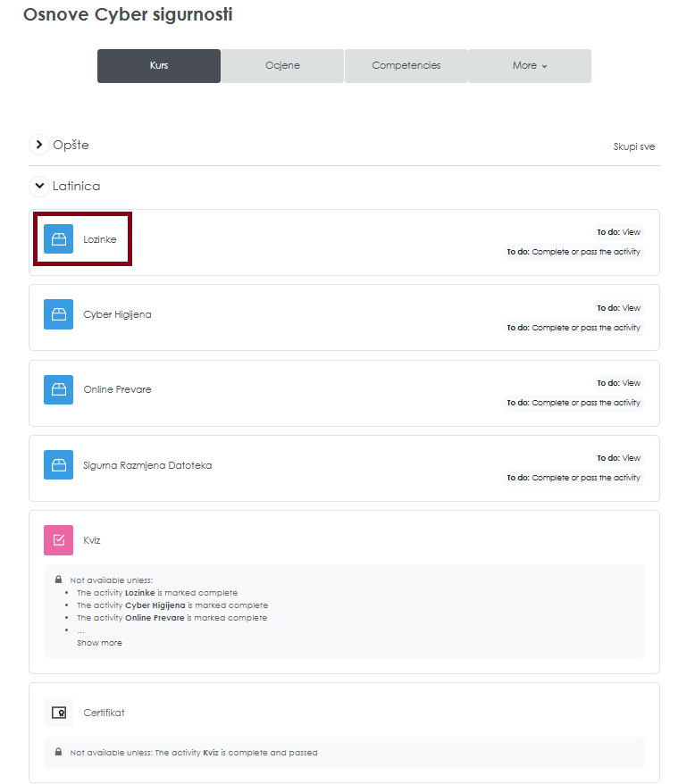The width and height of the screenshot is (678, 784).
Task: Expand the Opšte section chevron
Action: coord(38,145)
